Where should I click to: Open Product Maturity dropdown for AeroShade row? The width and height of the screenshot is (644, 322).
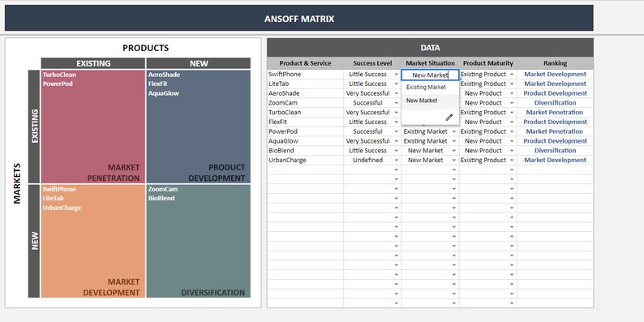512,93
